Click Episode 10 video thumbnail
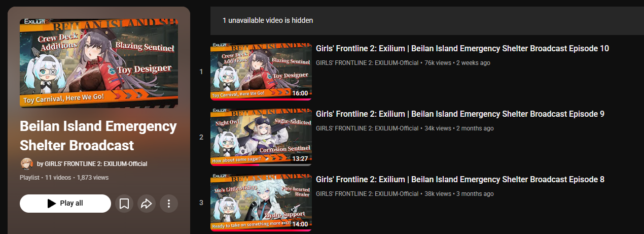Viewport: 644px width, 234px height. point(261,72)
